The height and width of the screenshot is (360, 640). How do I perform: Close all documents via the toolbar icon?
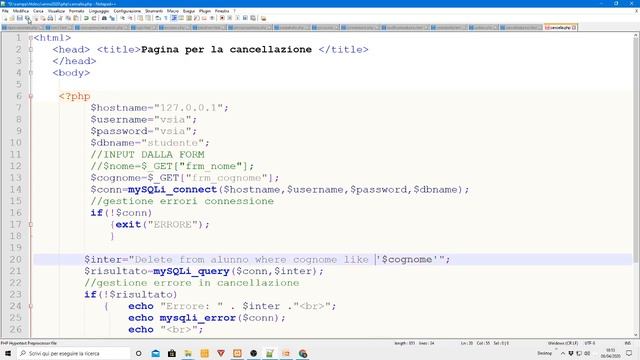(43, 18)
